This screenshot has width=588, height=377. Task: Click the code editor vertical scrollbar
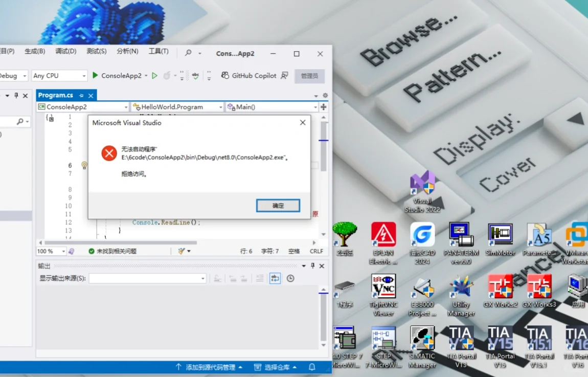tap(324, 146)
